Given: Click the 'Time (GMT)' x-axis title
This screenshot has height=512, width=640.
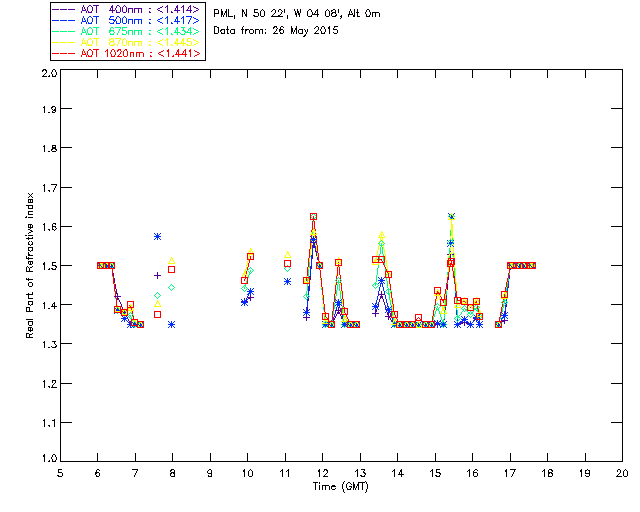Looking at the screenshot, I should (340, 487).
